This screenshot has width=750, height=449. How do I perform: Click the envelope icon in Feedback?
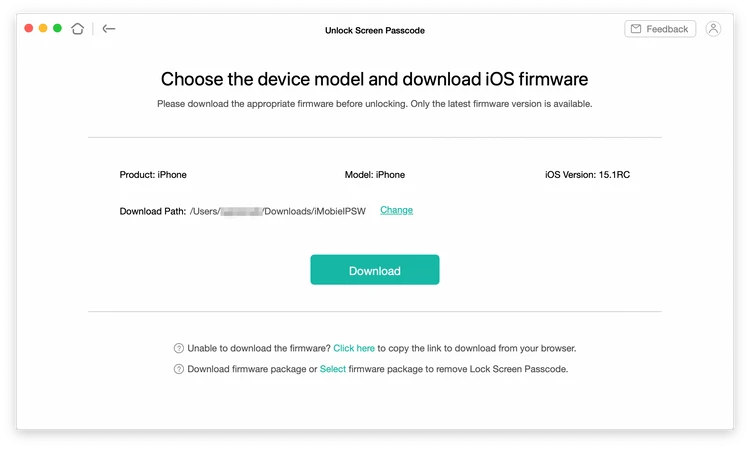[x=636, y=29]
